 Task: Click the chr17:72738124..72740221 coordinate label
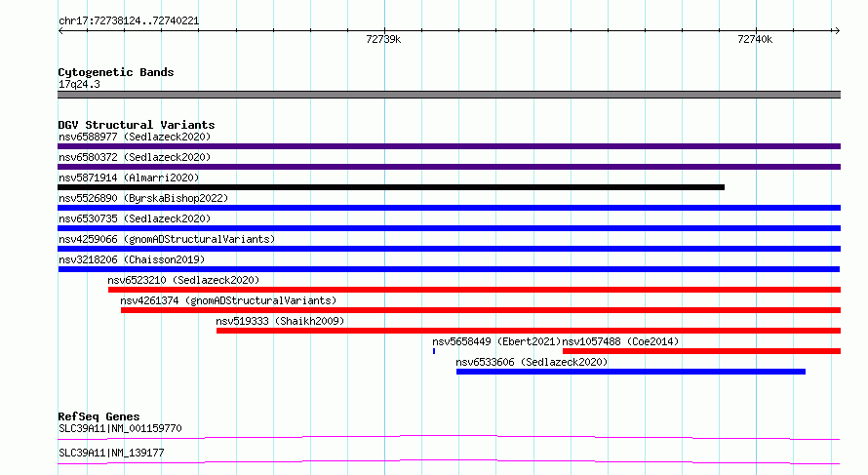(129, 21)
